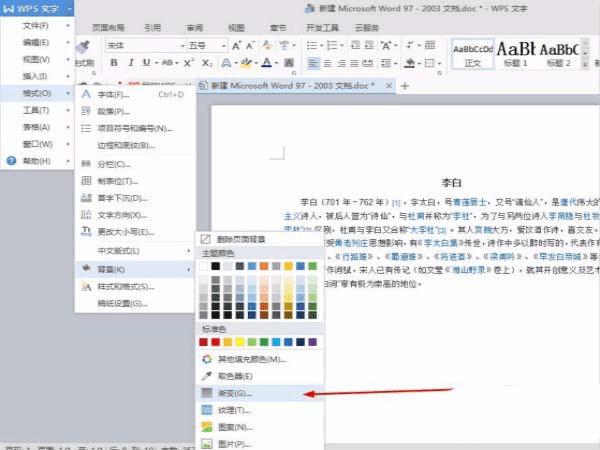Viewport: 600px width, 450px height.
Task: Pick the yellow standard color swatch
Action: (240, 342)
